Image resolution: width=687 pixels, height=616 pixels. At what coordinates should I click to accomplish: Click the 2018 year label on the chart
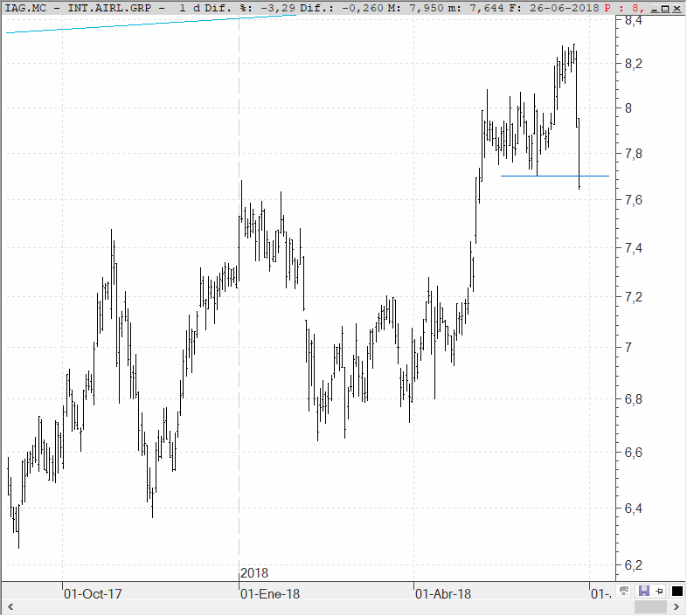point(254,573)
